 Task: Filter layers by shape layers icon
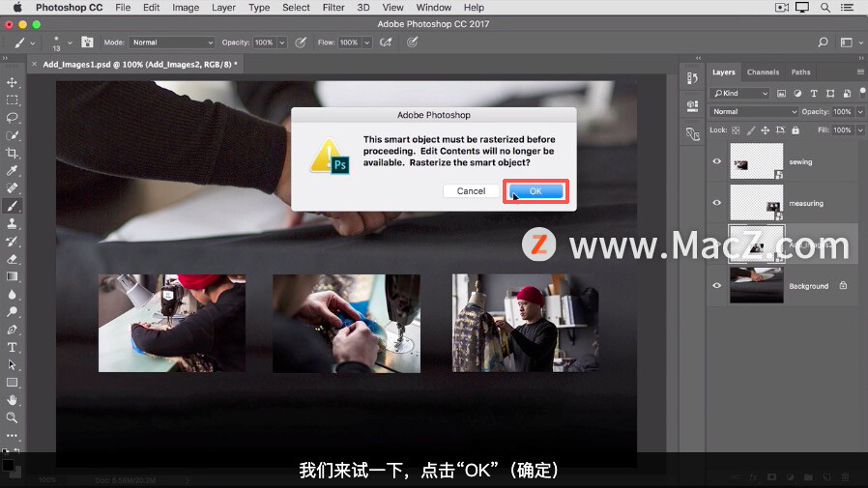(x=830, y=94)
